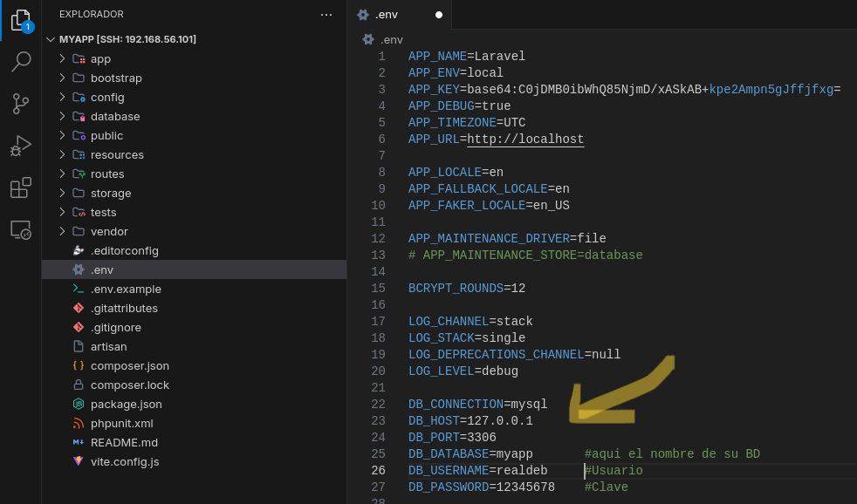The image size is (857, 504).
Task: Open the Remote Explorer view icon
Action: click(x=21, y=230)
